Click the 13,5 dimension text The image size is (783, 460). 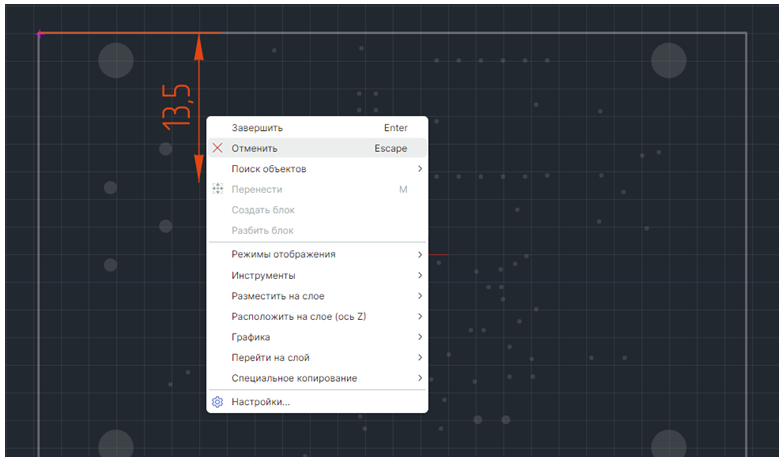(x=176, y=107)
